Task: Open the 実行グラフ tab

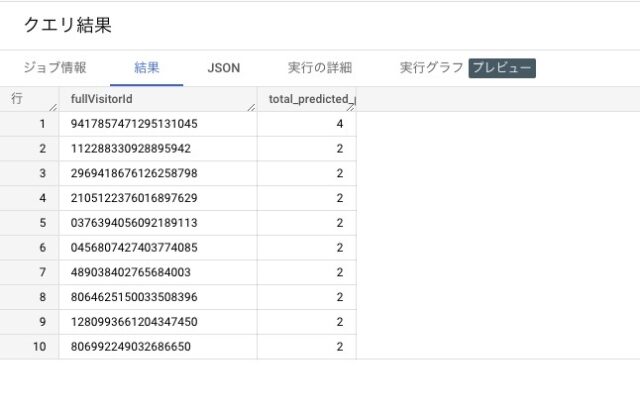Action: tap(431, 68)
